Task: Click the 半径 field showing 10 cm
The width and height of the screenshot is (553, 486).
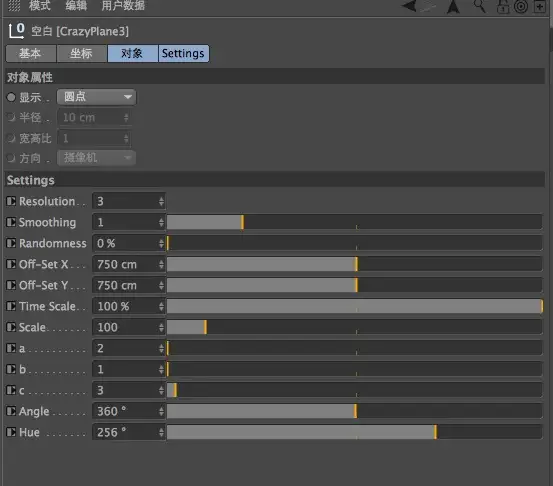Action: [x=95, y=117]
